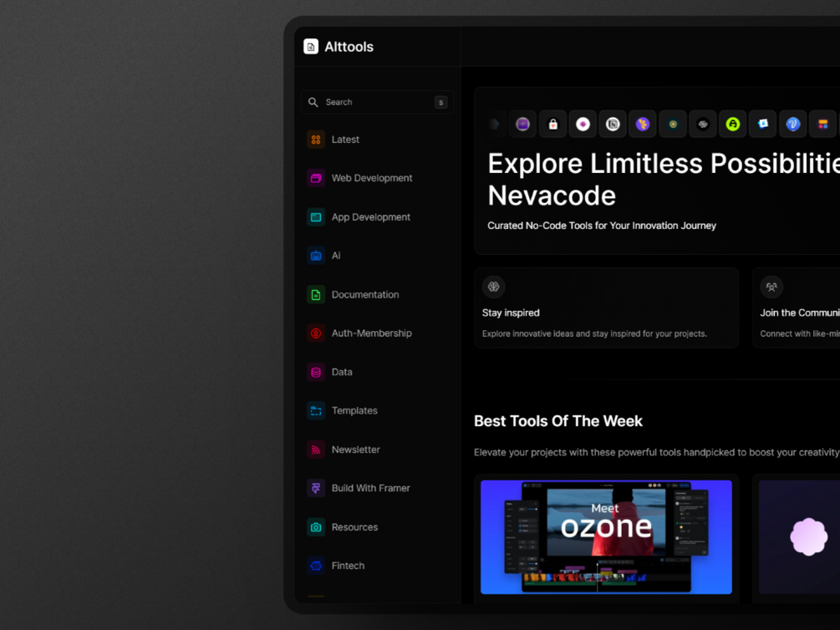
Task: Click the black grey swirl tool icon
Action: point(703,124)
